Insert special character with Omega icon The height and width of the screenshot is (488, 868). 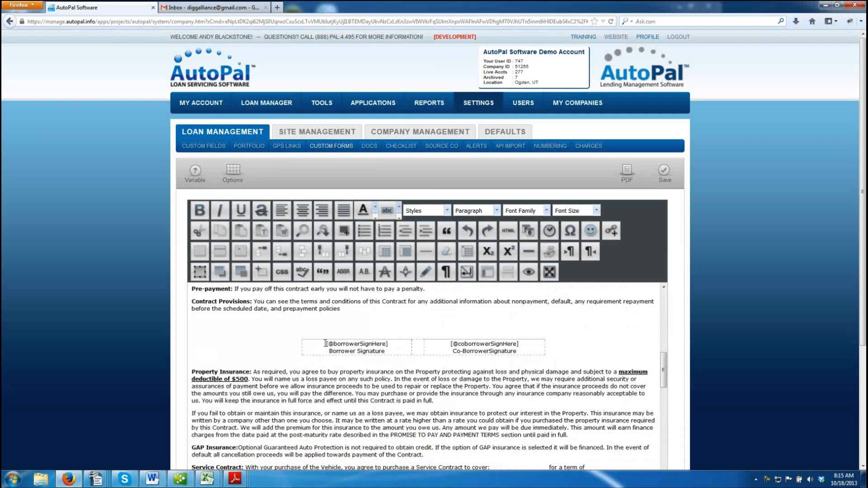pos(570,231)
